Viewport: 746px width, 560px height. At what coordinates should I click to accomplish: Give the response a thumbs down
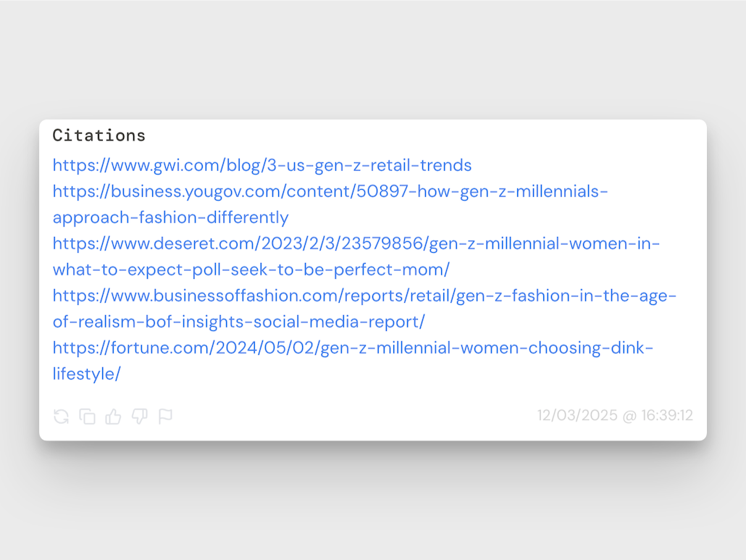pyautogui.click(x=140, y=417)
